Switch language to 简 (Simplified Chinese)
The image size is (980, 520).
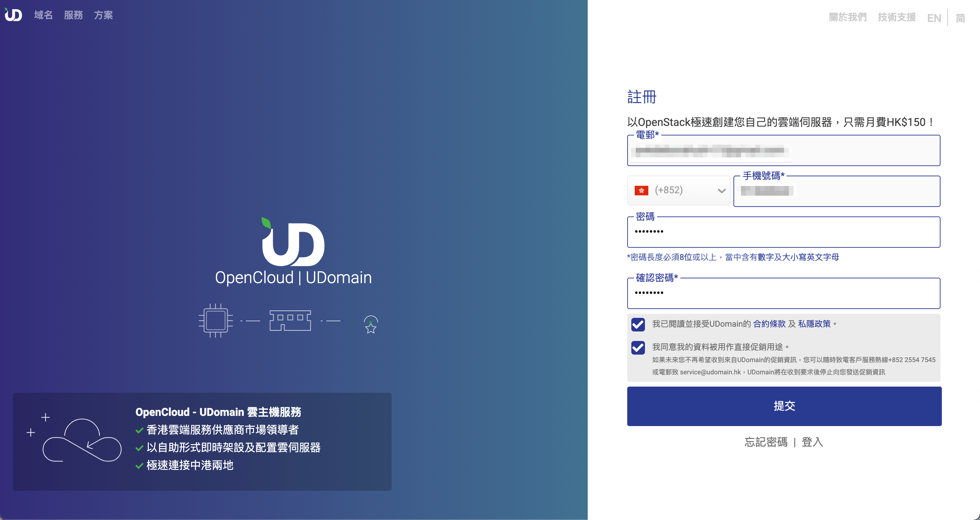pyautogui.click(x=960, y=18)
